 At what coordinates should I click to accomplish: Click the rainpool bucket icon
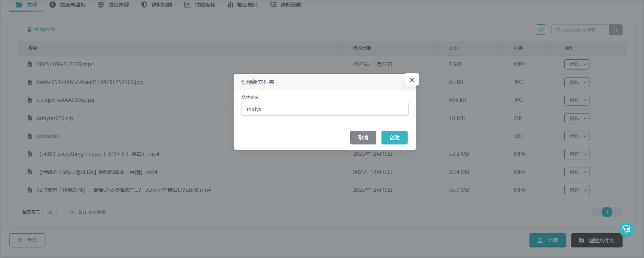pyautogui.click(x=29, y=29)
